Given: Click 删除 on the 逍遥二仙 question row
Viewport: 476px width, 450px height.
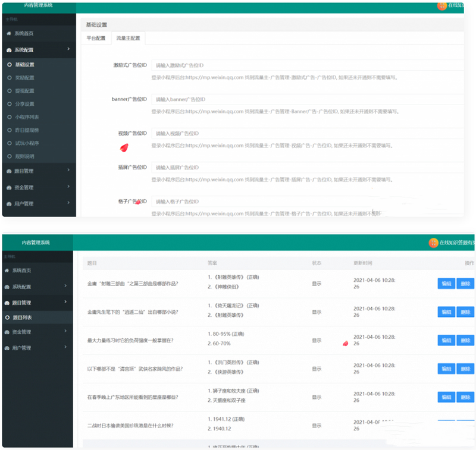Looking at the screenshot, I should click(x=465, y=311).
